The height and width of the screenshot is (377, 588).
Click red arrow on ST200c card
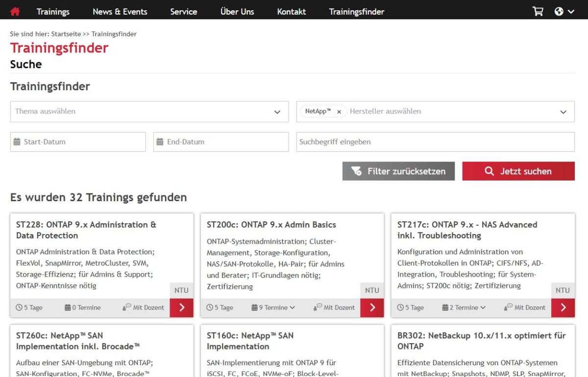[x=372, y=307]
